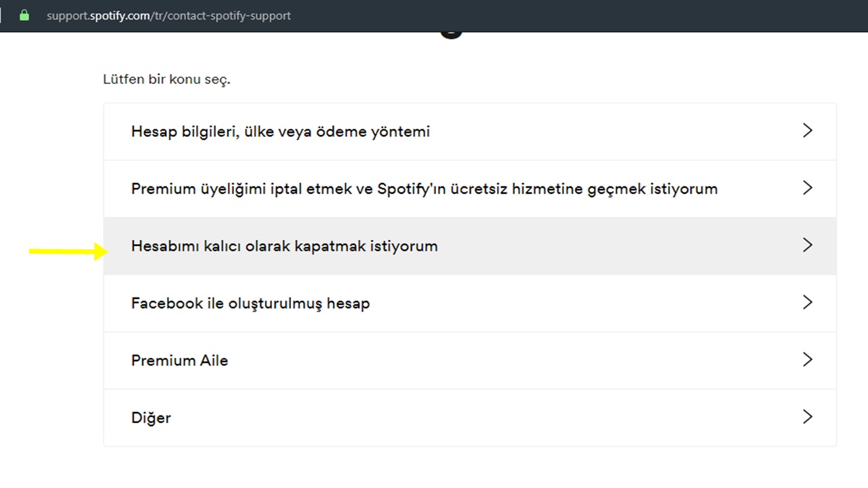Click the chevron next to Facebook ile oluşturulmuş hesap

click(808, 302)
